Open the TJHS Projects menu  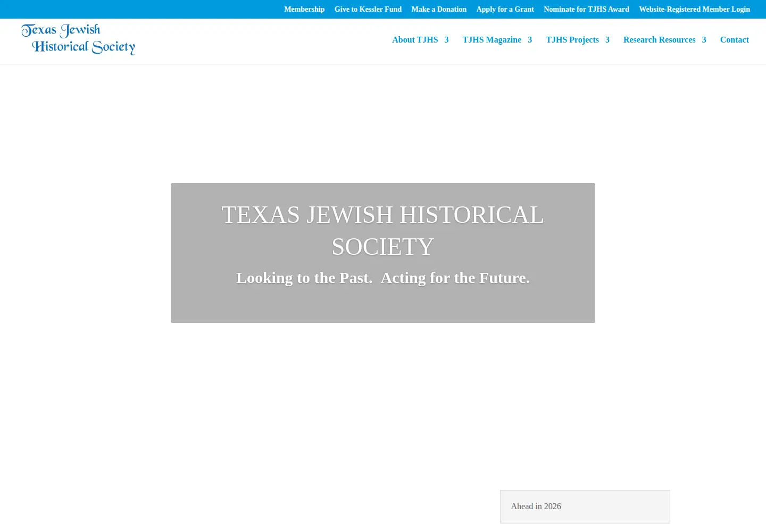tap(572, 40)
